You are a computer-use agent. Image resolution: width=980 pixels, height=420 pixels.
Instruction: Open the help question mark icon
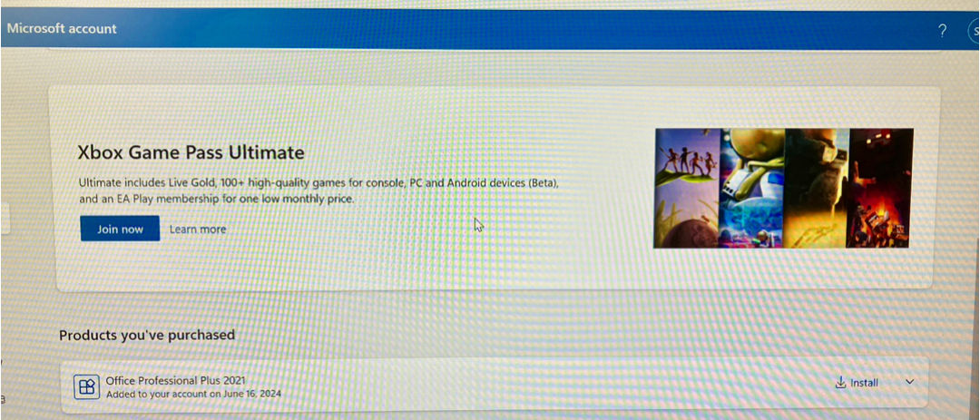(x=943, y=31)
